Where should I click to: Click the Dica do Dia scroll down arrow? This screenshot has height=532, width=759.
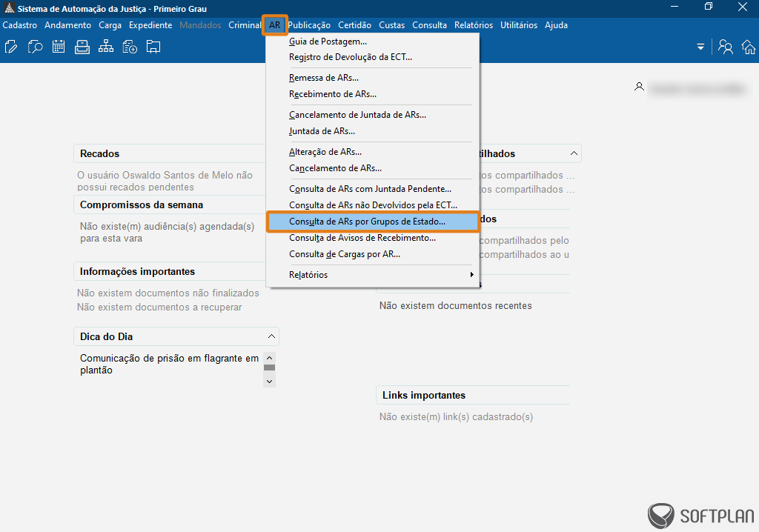(270, 382)
